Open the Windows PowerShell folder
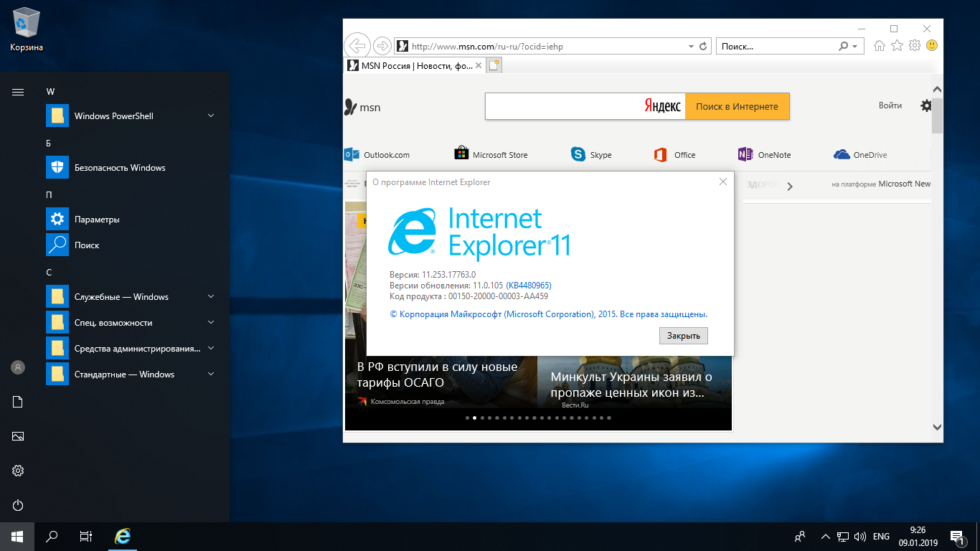Image resolution: width=980 pixels, height=551 pixels. coord(131,116)
